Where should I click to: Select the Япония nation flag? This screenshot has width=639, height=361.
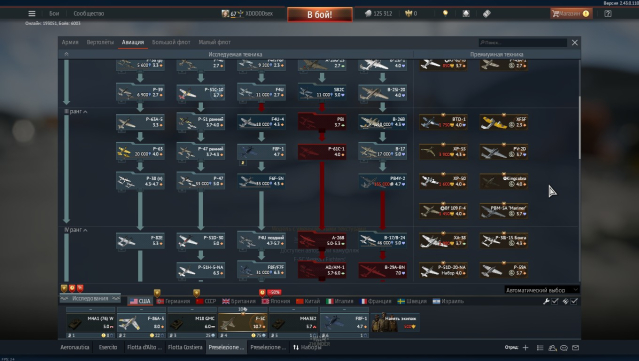[276, 301]
